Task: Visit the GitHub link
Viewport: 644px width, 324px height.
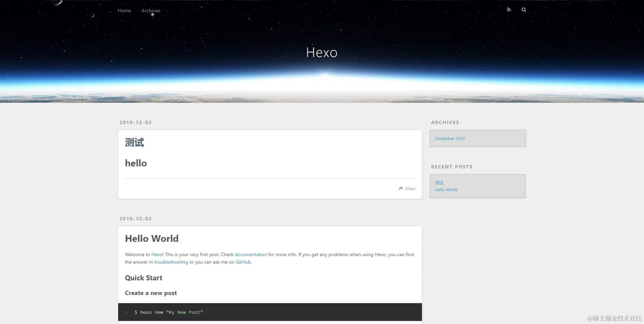Action: coord(243,262)
